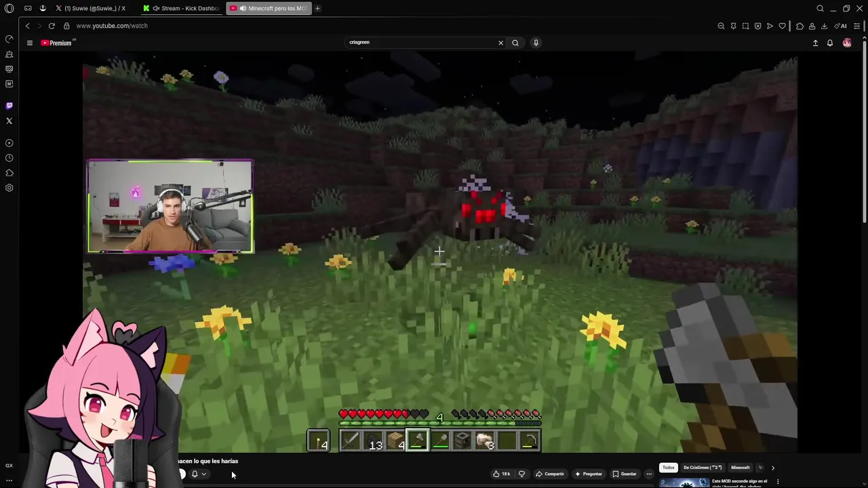868x488 pixels.
Task: Click the Preguntar ask button
Action: (588, 474)
